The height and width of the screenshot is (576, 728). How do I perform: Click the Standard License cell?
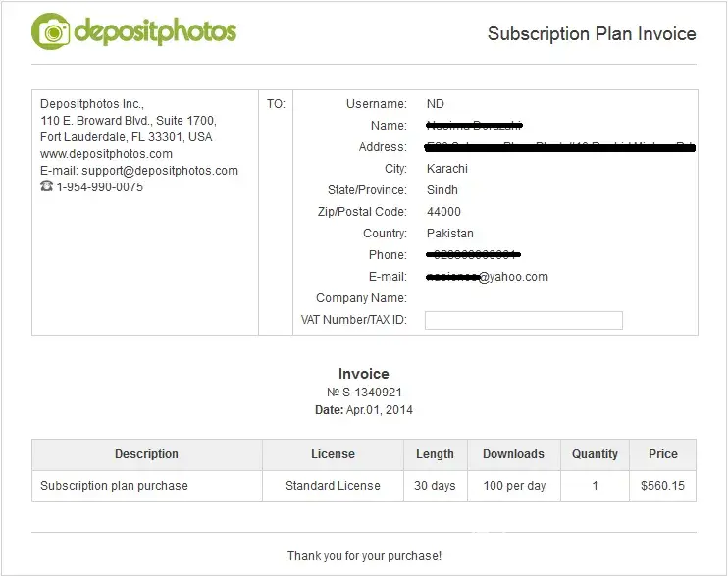coord(333,486)
